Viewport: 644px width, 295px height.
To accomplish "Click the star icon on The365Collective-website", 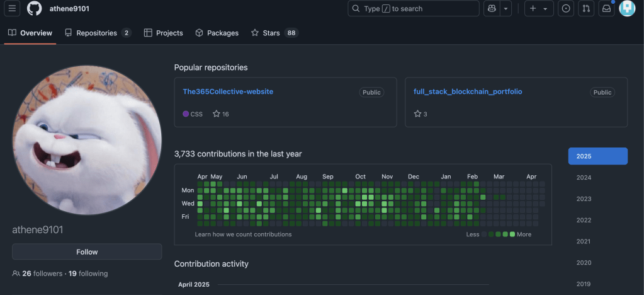I will point(217,114).
